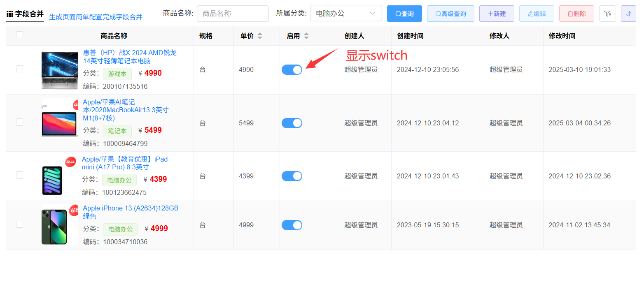Open the 高级查询 advanced search
644x282 pixels.
pyautogui.click(x=450, y=14)
